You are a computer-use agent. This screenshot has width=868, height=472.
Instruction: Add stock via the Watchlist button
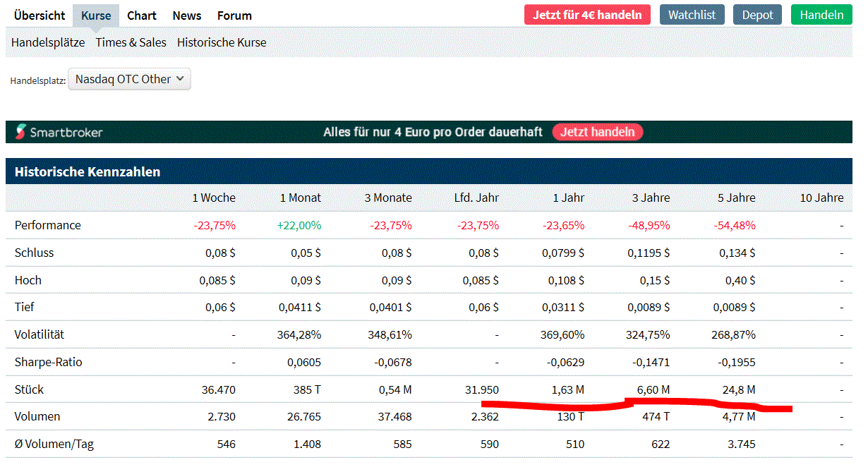tap(692, 15)
